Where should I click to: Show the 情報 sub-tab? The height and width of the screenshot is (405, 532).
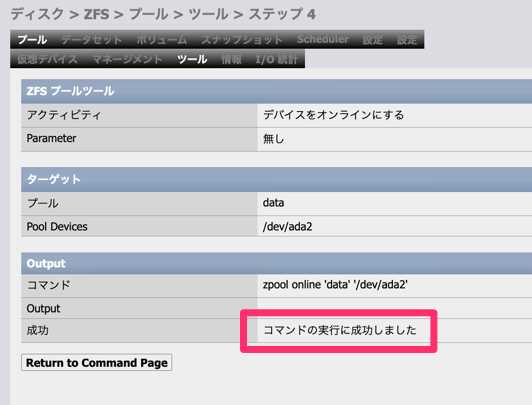[x=231, y=59]
